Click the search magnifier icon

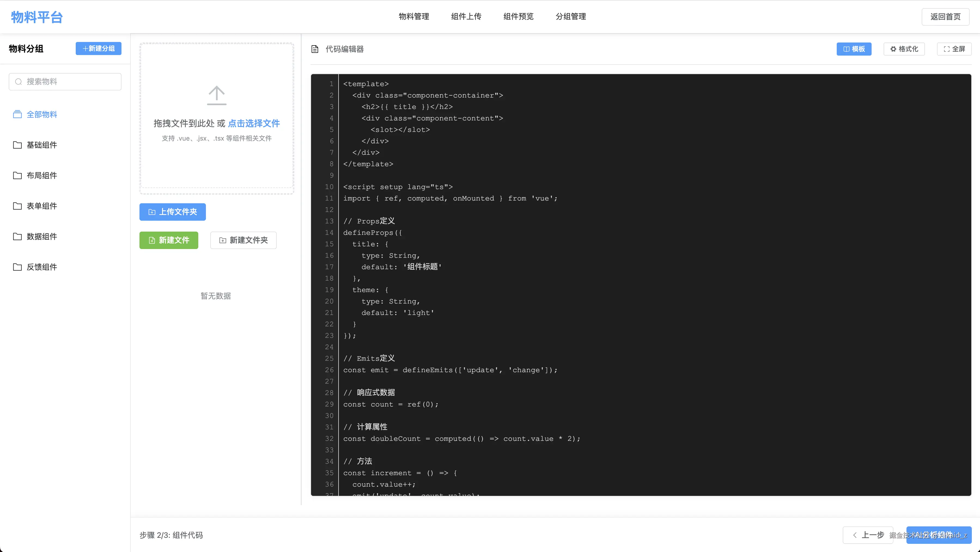point(18,82)
